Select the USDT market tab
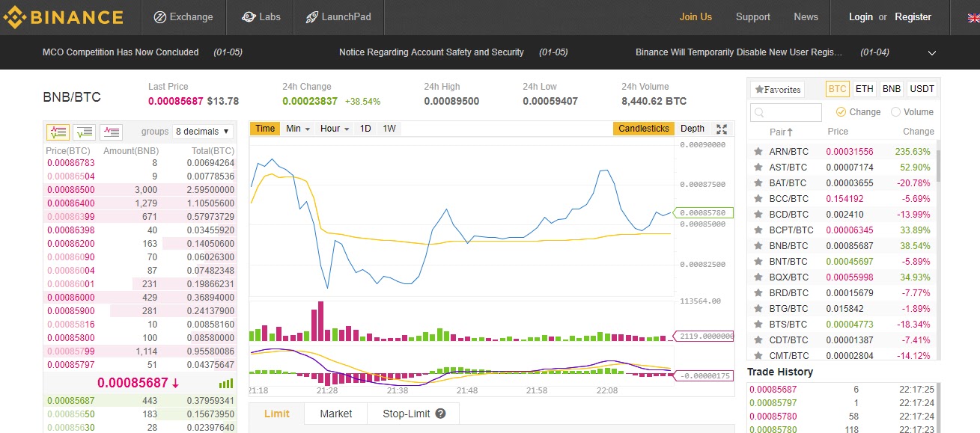Screen dimensions: 980x433 (922, 89)
